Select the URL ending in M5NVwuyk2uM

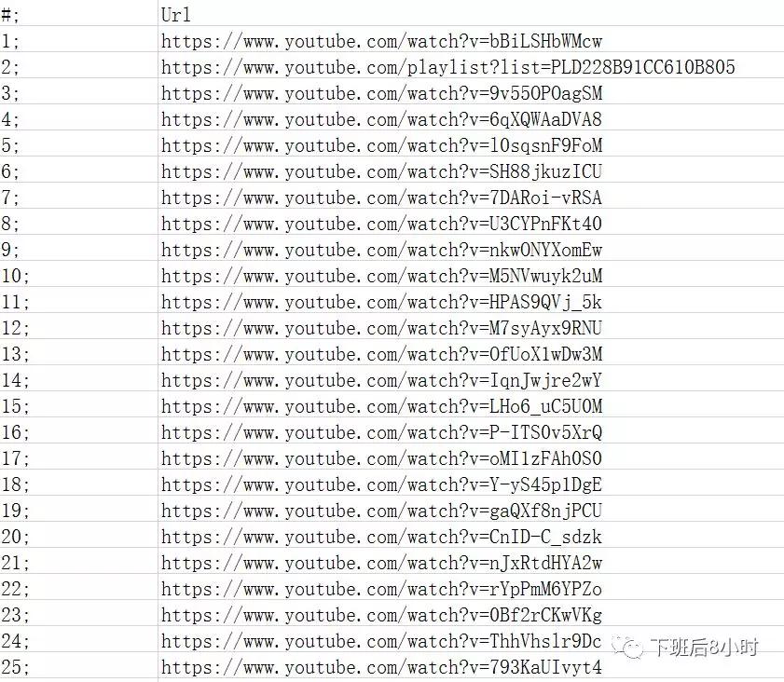(381, 277)
